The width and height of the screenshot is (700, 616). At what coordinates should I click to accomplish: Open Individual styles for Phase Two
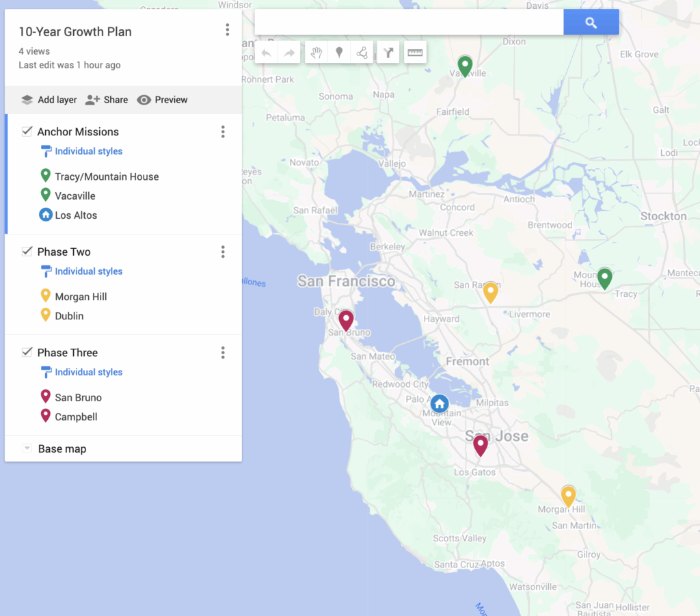tap(88, 271)
